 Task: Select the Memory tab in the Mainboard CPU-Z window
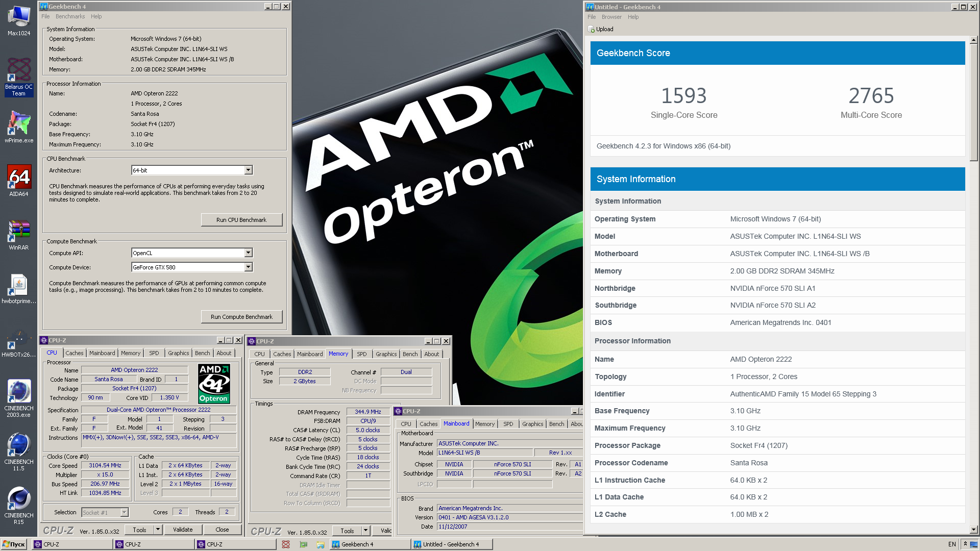[485, 424]
